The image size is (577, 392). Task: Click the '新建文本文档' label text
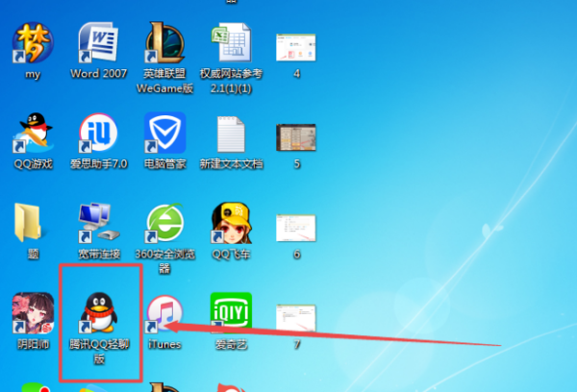tap(231, 163)
